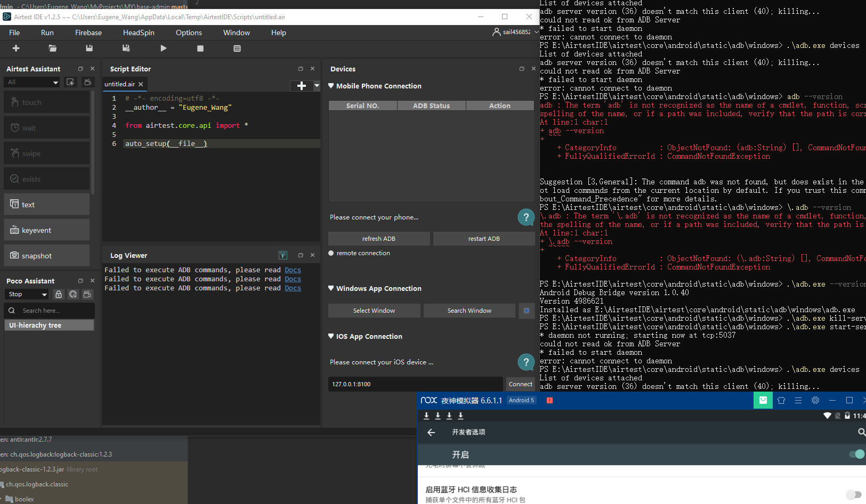Collapse the Mobile Phone Connection section
The height and width of the screenshot is (504, 866).
pos(331,86)
